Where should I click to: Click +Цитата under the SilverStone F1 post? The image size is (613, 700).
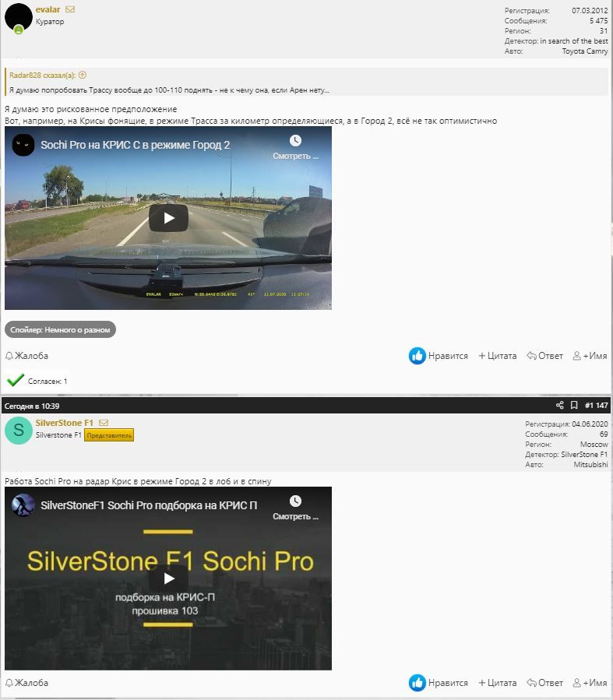pos(497,683)
